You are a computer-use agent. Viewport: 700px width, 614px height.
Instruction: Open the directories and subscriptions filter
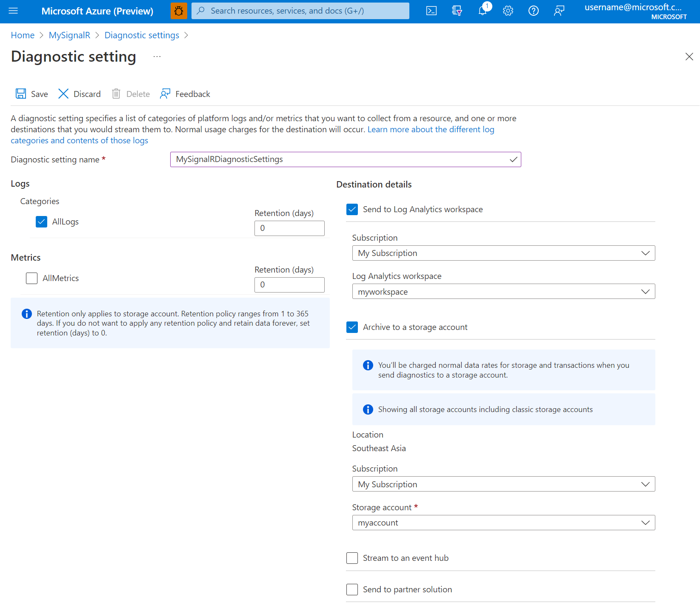tap(457, 11)
